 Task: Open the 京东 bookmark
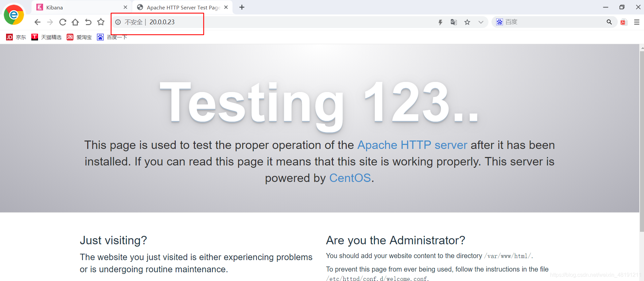coord(16,37)
